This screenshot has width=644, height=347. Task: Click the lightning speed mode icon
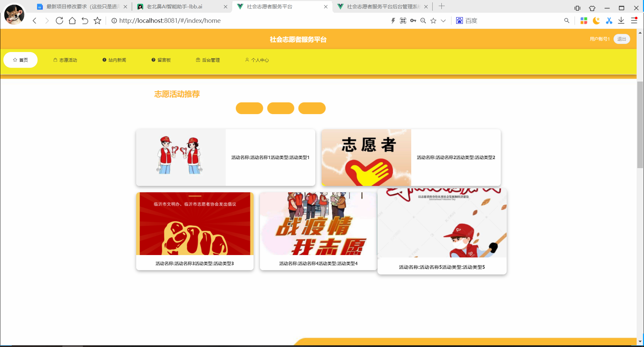click(x=393, y=21)
